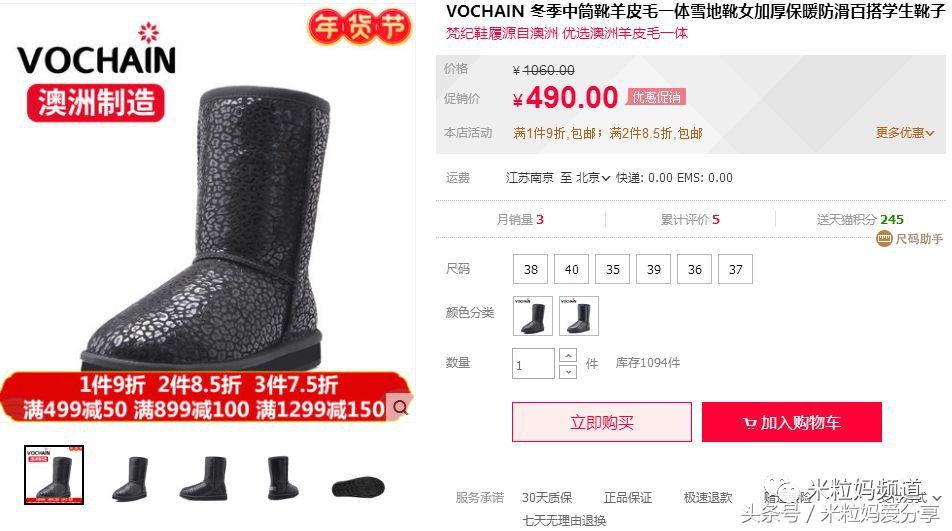View the 月销量 monthly sales tab
Viewport: 952px width, 531px height.
pyautogui.click(x=520, y=220)
